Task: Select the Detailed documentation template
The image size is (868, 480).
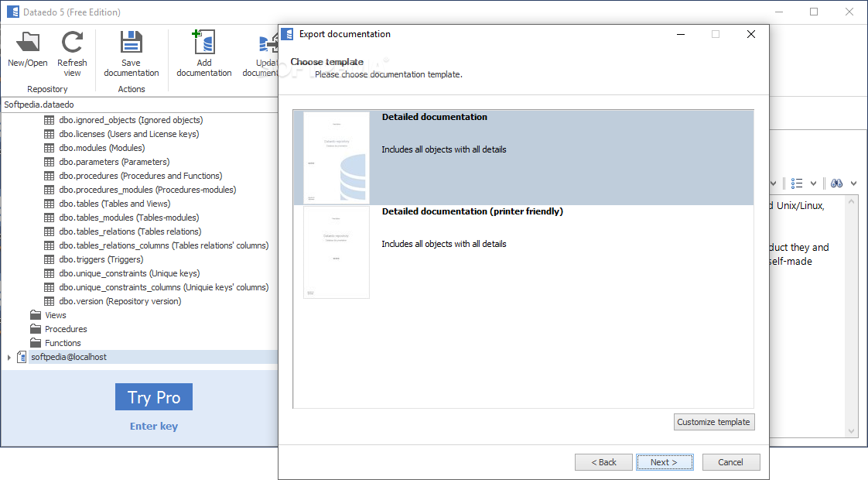Action: (524, 158)
